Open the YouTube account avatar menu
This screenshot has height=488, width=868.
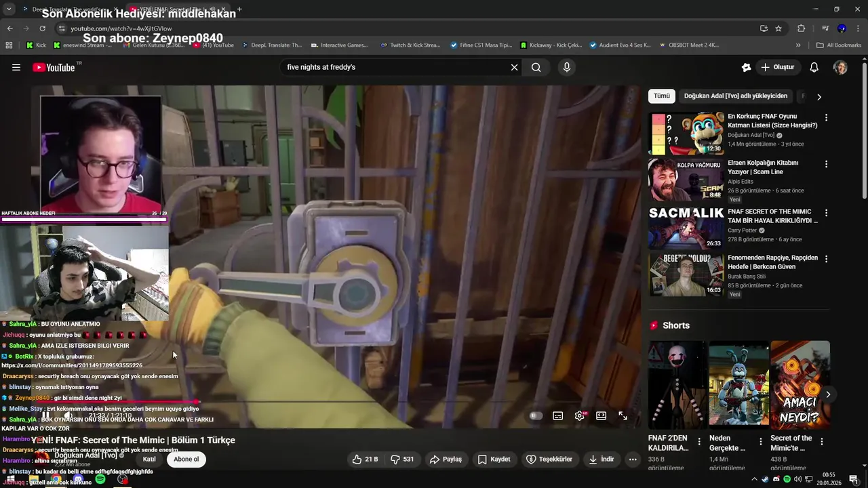(840, 67)
